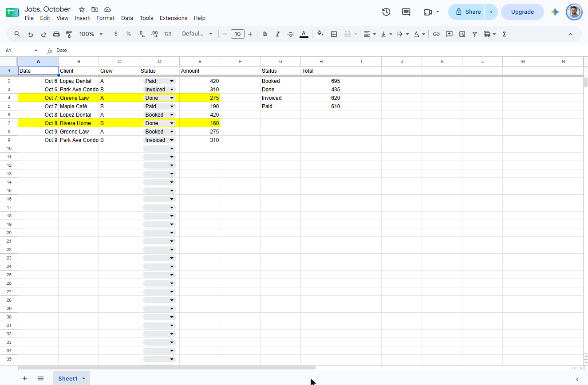Click the redo icon in toolbar
The height and width of the screenshot is (385, 588).
tap(43, 34)
